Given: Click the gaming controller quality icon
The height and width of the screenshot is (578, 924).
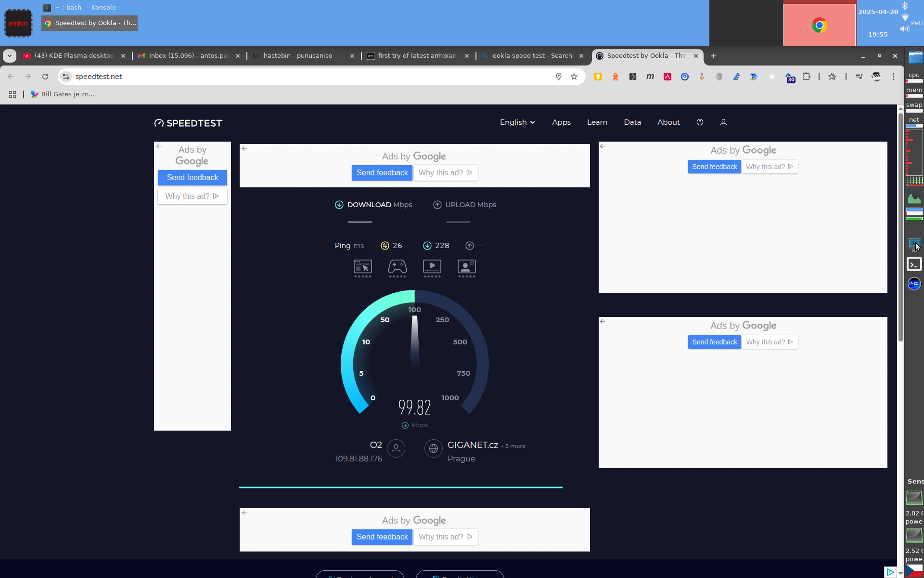Looking at the screenshot, I should click(x=397, y=267).
